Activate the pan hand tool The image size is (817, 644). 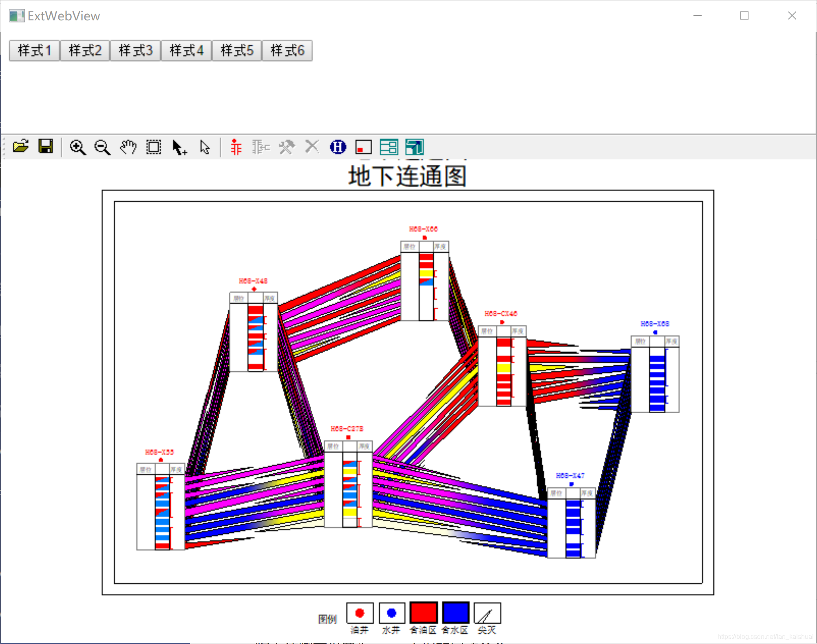(128, 147)
